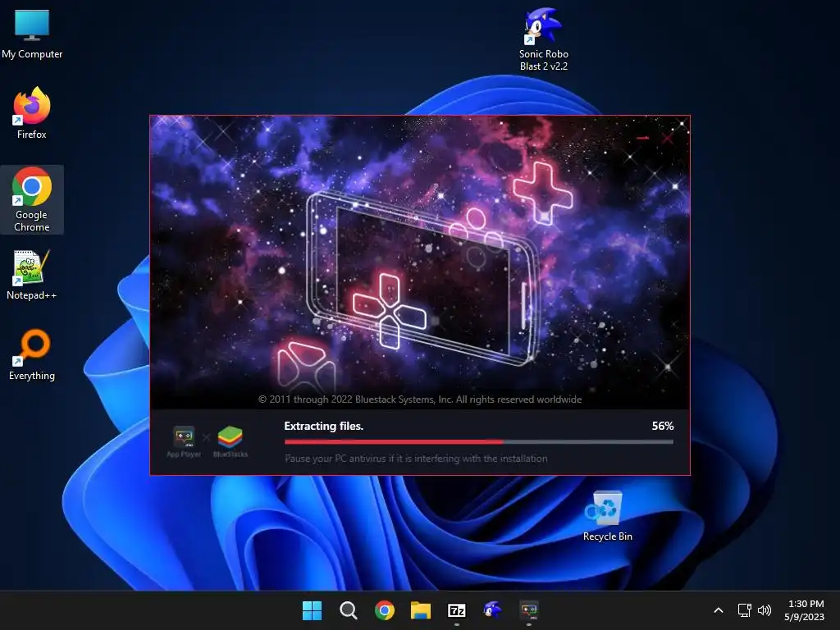
Task: Open network status in system tray
Action: click(x=744, y=610)
